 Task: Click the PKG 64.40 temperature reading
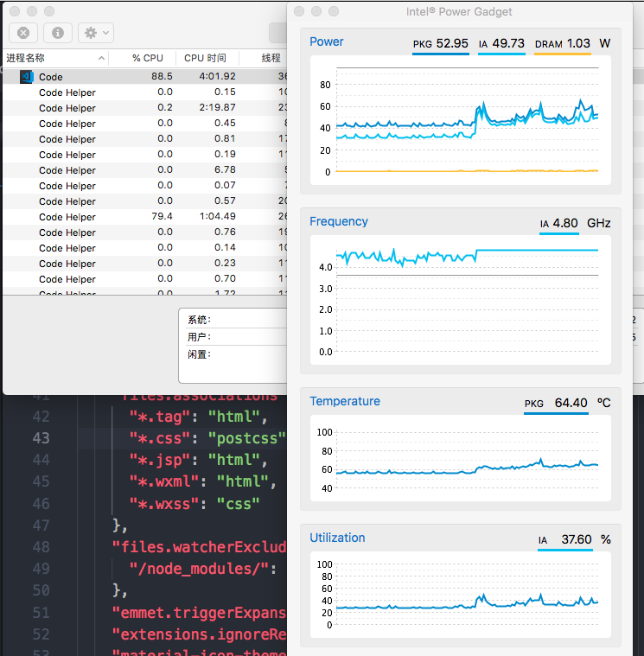(556, 404)
